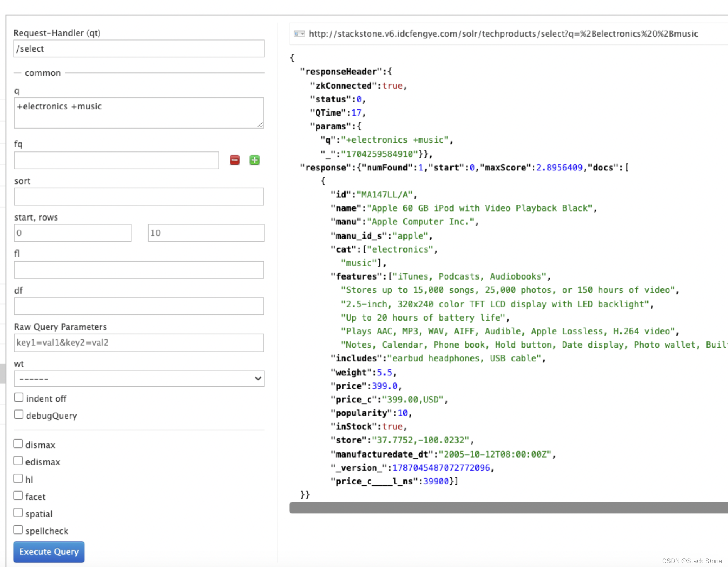Click the "Apple 60 GB iPod with Video Playback Black" name value

pyautogui.click(x=480, y=208)
